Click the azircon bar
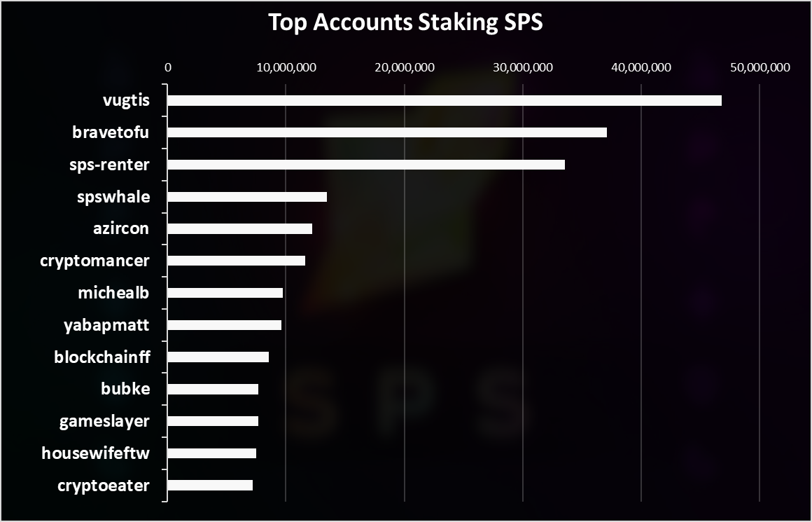Image resolution: width=812 pixels, height=522 pixels. click(240, 228)
